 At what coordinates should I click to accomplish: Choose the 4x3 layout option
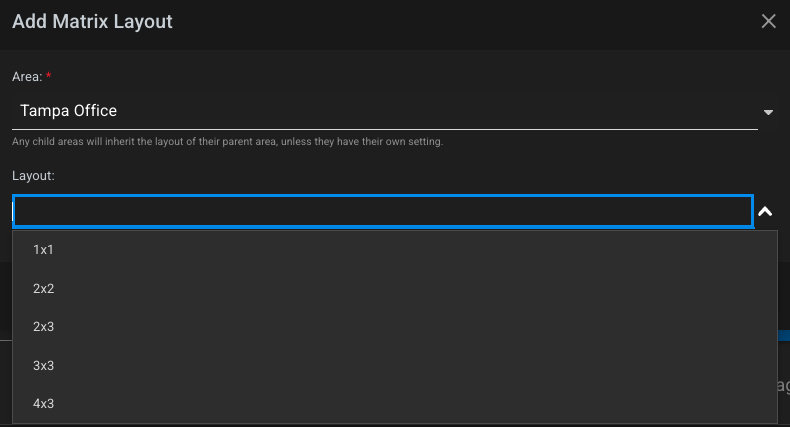coord(43,404)
